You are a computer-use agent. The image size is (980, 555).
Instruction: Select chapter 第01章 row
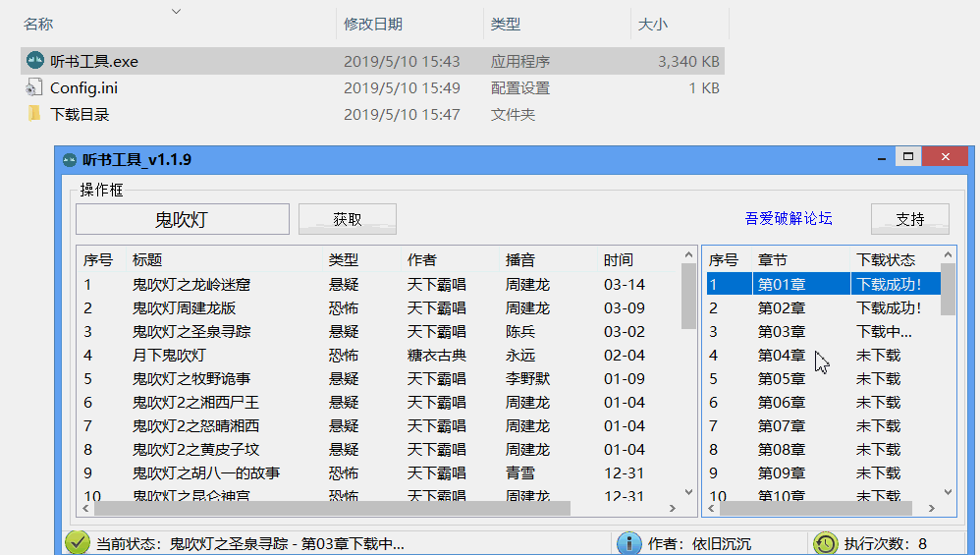(823, 284)
